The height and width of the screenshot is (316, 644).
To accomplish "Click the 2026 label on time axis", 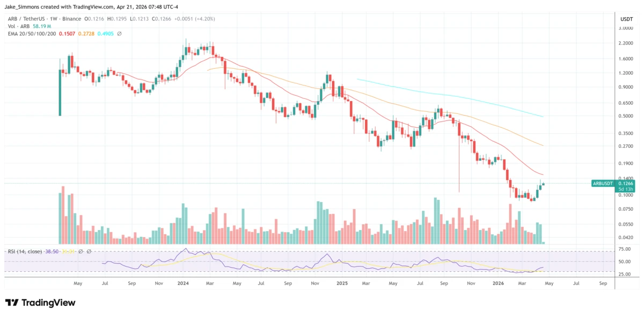I will (499, 283).
